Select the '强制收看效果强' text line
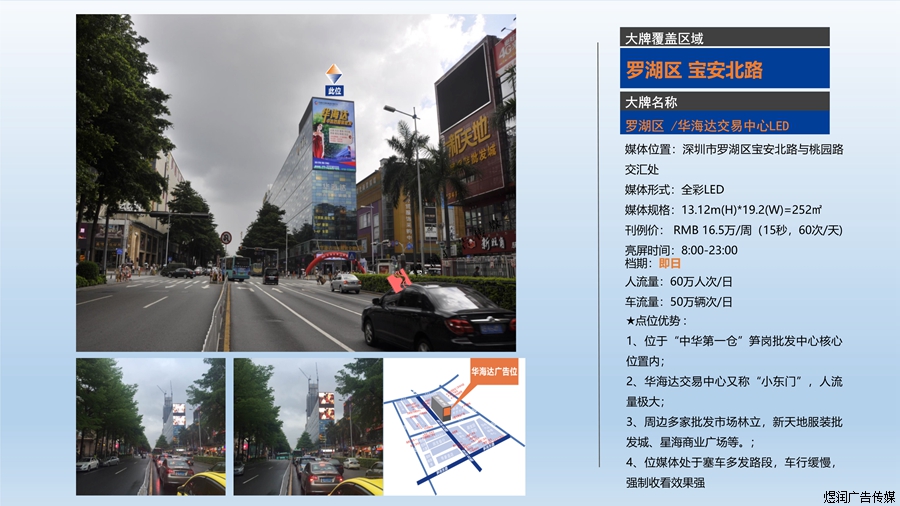This screenshot has height=506, width=900. 665,482
